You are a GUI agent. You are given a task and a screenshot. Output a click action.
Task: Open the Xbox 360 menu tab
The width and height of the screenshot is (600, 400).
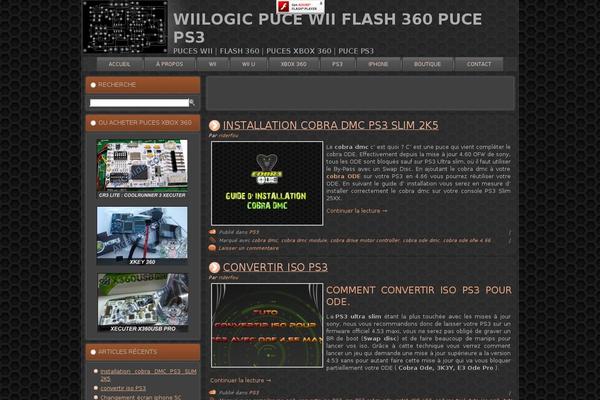[x=293, y=64]
